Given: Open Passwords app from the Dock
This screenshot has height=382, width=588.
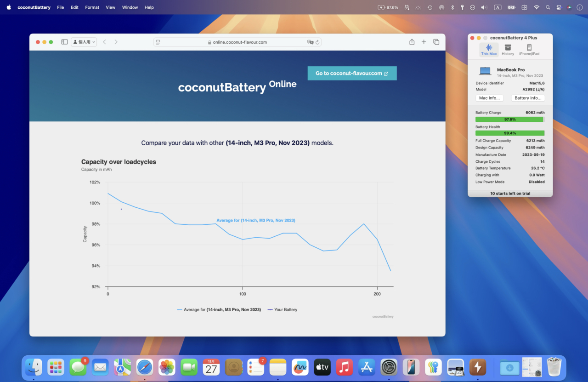Looking at the screenshot, I should click(433, 367).
